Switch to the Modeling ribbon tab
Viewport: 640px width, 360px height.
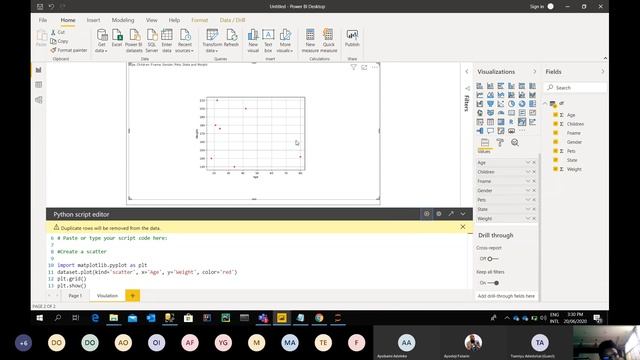click(123, 20)
